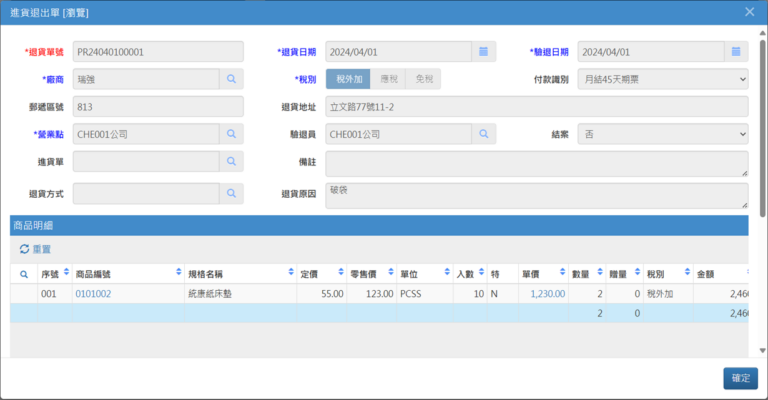This screenshot has height=400, width=768.
Task: Click the 商品明細 section header
Action: click(379, 226)
